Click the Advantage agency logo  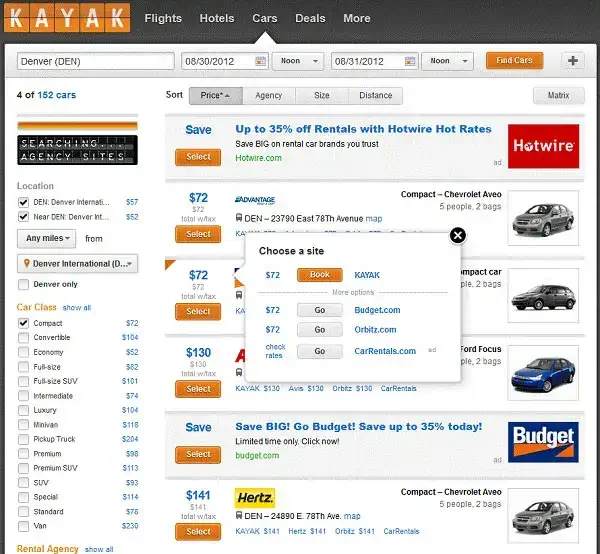pyautogui.click(x=255, y=200)
